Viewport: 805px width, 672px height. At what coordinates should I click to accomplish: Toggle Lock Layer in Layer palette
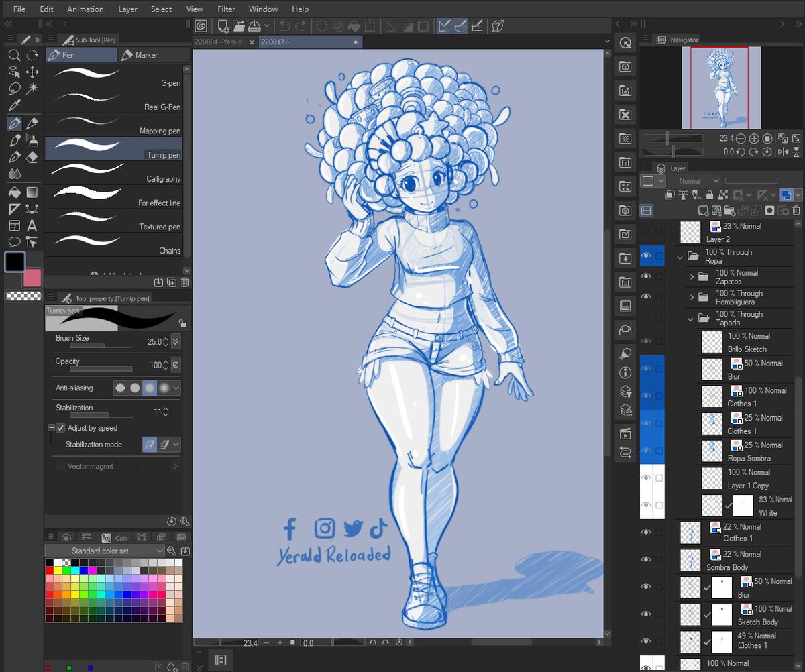[710, 195]
